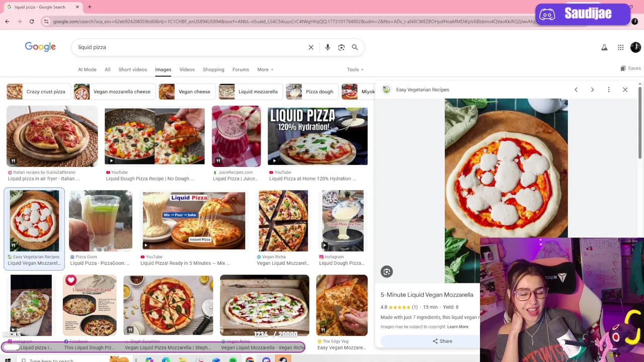Screen dimensions: 644x362
Task: Switch to Forums tab
Action: [x=240, y=69]
